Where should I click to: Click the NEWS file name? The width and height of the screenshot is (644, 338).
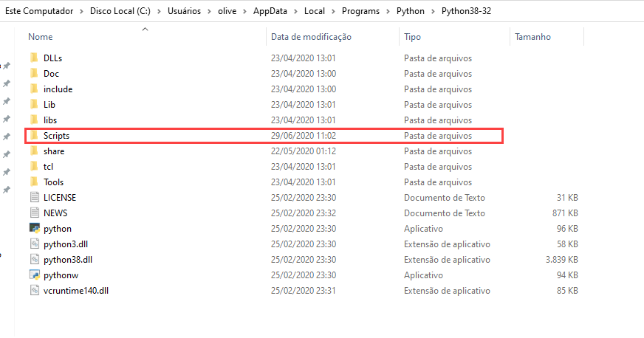coord(55,213)
